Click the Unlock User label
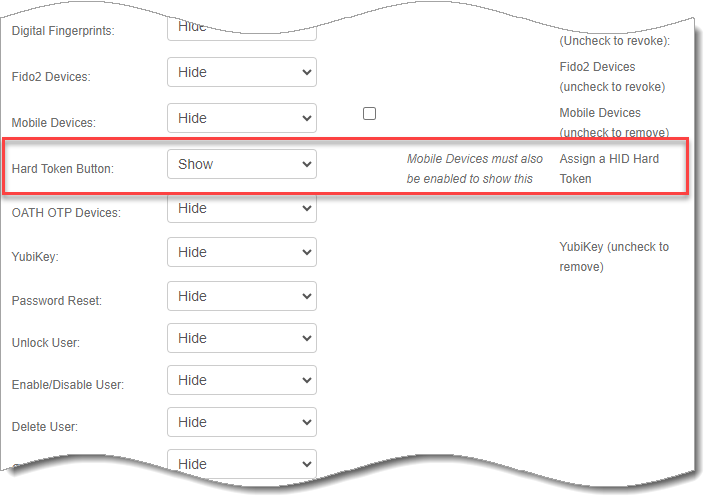Image resolution: width=710 pixels, height=503 pixels. click(x=45, y=343)
